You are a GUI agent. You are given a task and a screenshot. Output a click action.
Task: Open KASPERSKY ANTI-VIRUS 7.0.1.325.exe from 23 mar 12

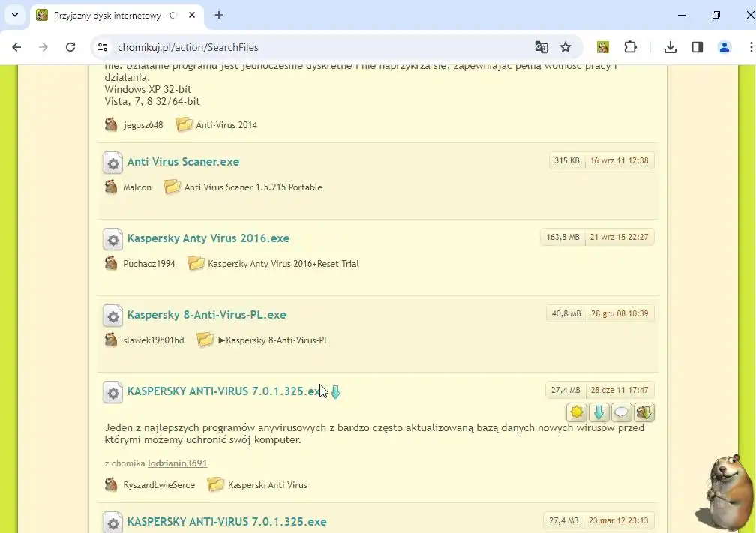(x=226, y=522)
